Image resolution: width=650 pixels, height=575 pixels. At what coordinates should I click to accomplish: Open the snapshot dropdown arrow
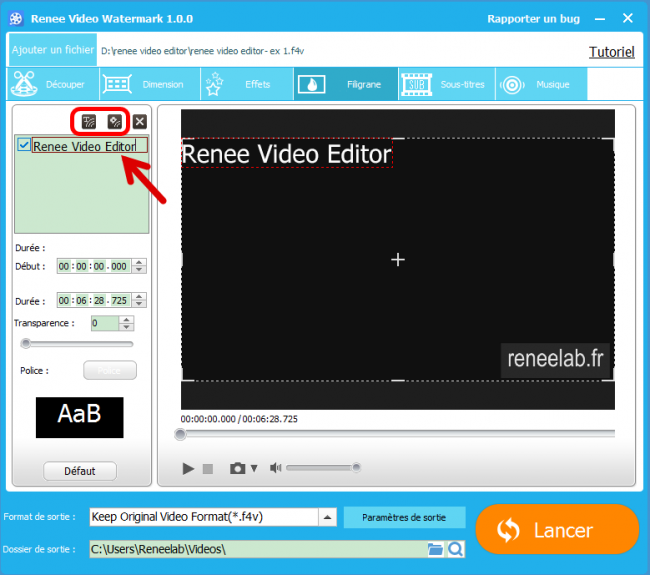pyautogui.click(x=254, y=468)
